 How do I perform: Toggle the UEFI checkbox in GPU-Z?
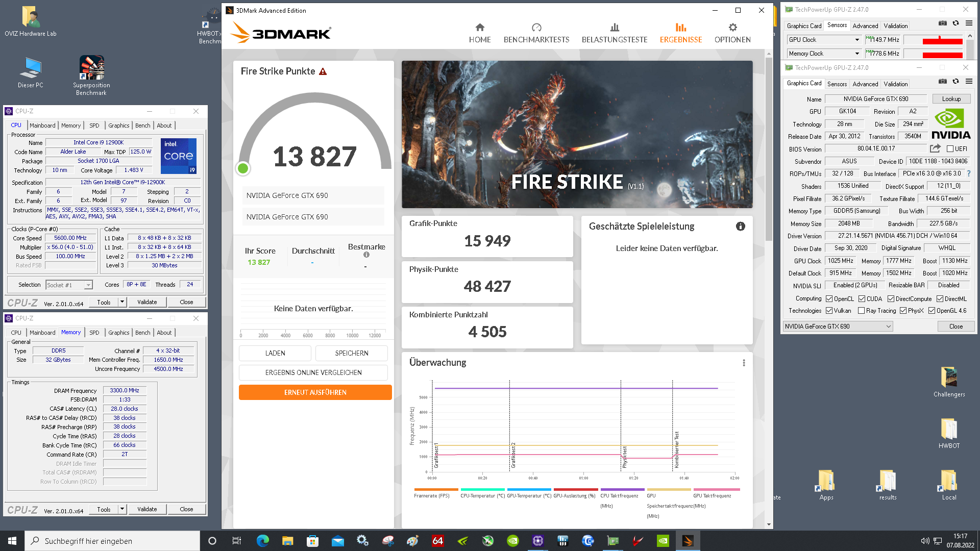[x=950, y=149]
